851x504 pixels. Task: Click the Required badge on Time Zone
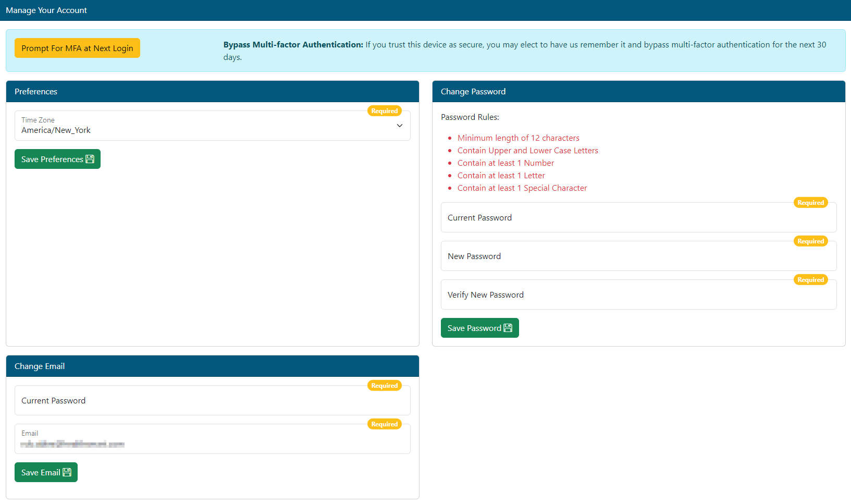click(384, 111)
